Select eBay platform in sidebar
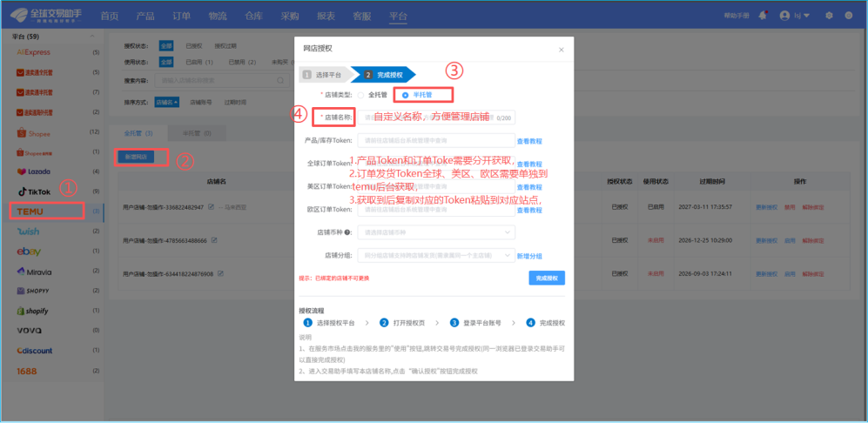This screenshot has width=868, height=423. [x=29, y=252]
